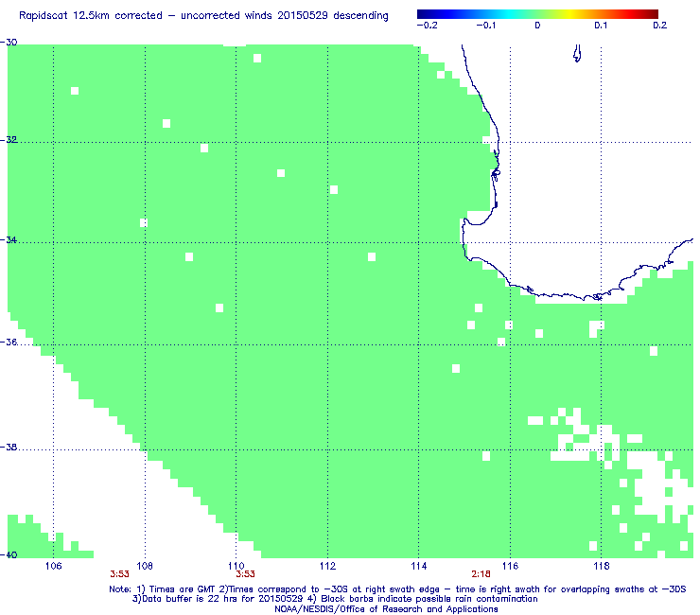Click the 108 longitude axis label
Screen dimensions: 700x615
(x=145, y=567)
